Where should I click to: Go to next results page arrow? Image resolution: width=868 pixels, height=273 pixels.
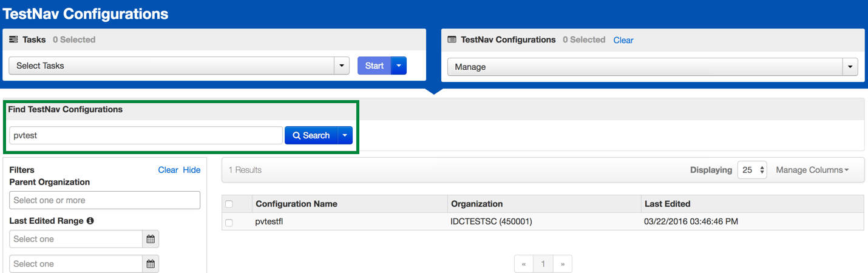tap(563, 264)
